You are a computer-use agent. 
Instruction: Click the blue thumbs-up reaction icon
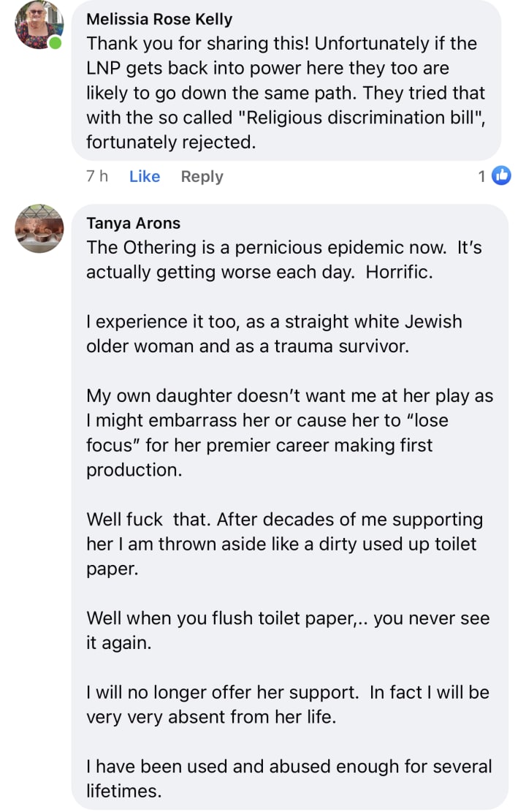point(500,175)
